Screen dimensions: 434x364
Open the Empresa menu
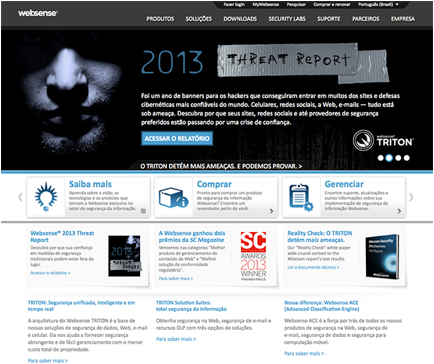pos(403,19)
